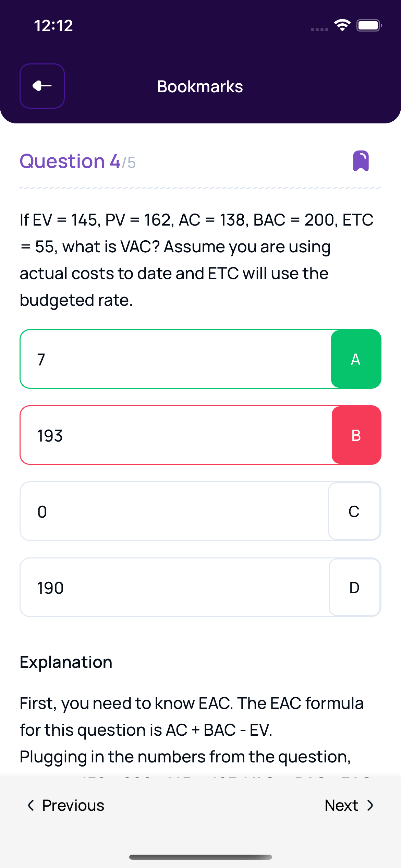Viewport: 401px width, 868px height.
Task: Tap the home indicator bar
Action: pos(200,857)
